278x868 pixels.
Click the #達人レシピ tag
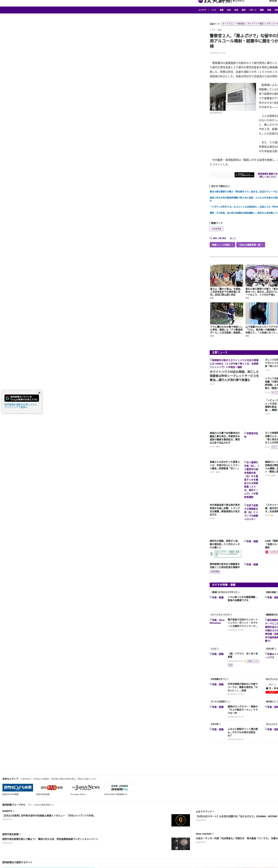pyautogui.click(x=253, y=661)
